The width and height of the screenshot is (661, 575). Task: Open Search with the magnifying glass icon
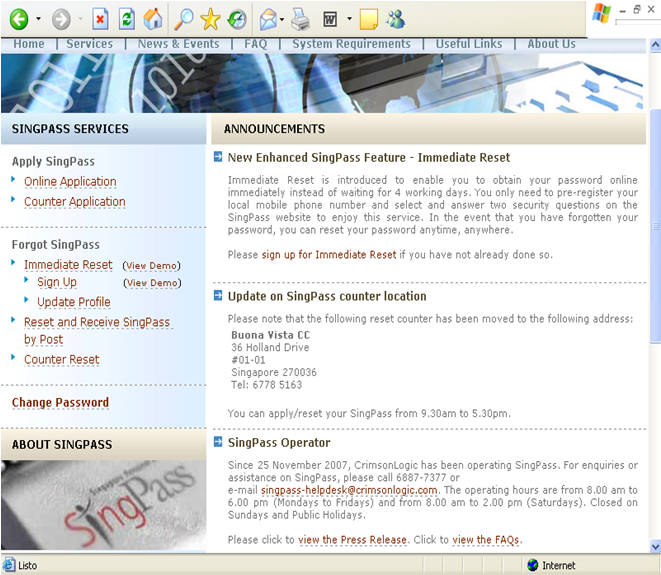(184, 19)
